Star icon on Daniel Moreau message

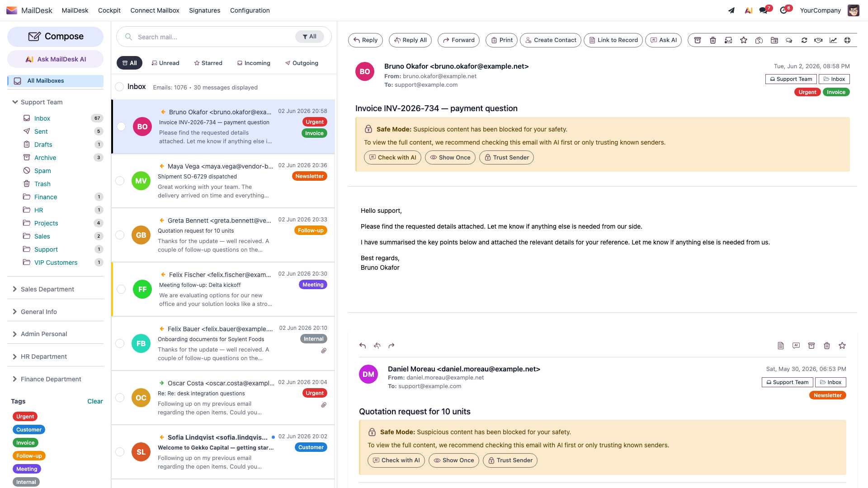click(842, 346)
